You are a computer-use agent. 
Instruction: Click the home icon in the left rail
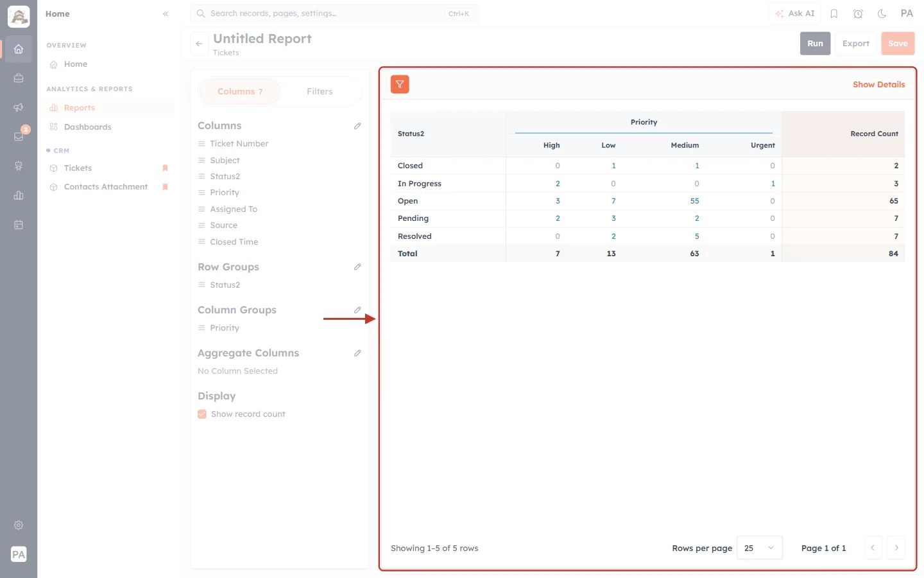pos(19,49)
